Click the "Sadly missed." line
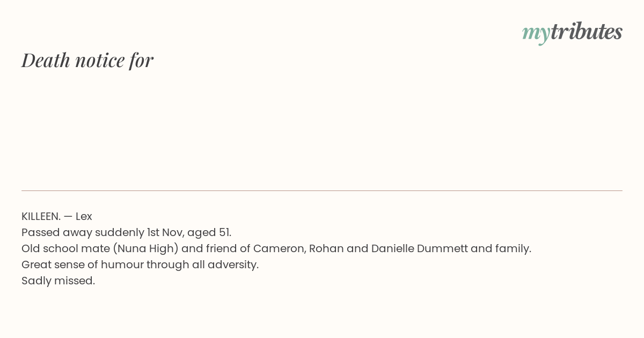This screenshot has width=644, height=338. 58,281
